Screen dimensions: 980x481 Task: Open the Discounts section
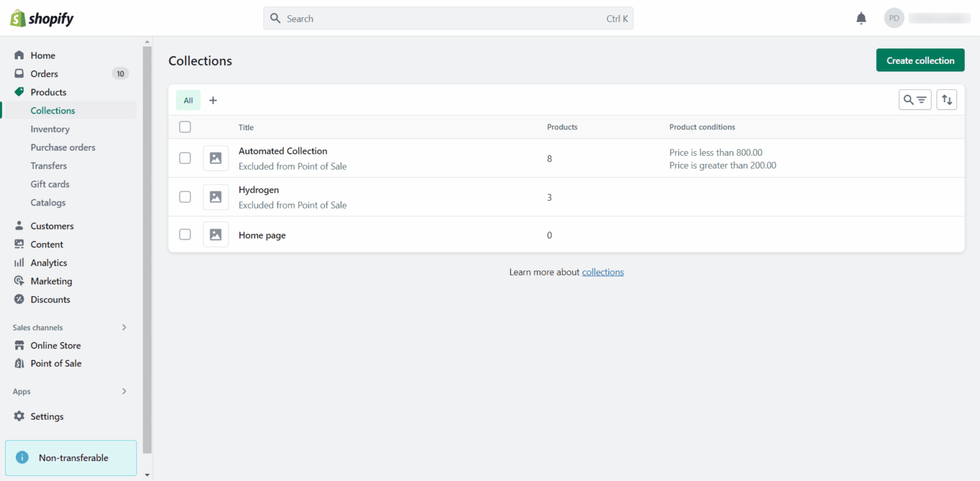click(x=50, y=299)
